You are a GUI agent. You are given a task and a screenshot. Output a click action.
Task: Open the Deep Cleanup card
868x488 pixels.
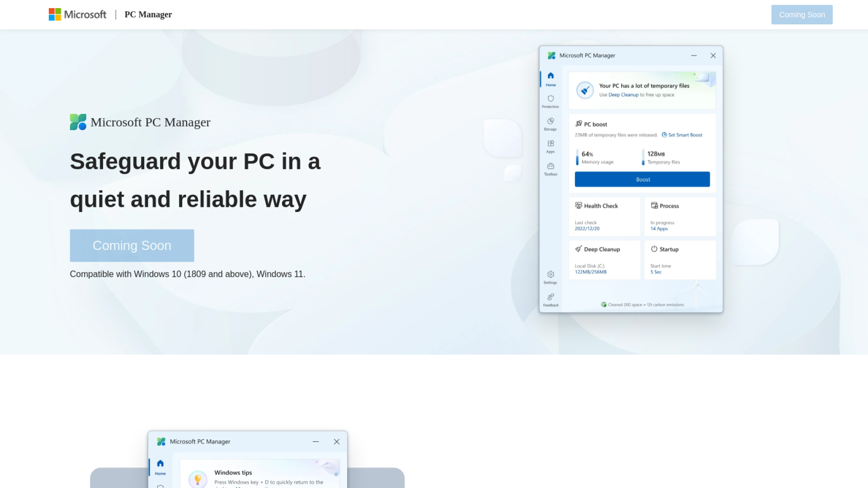pos(604,260)
